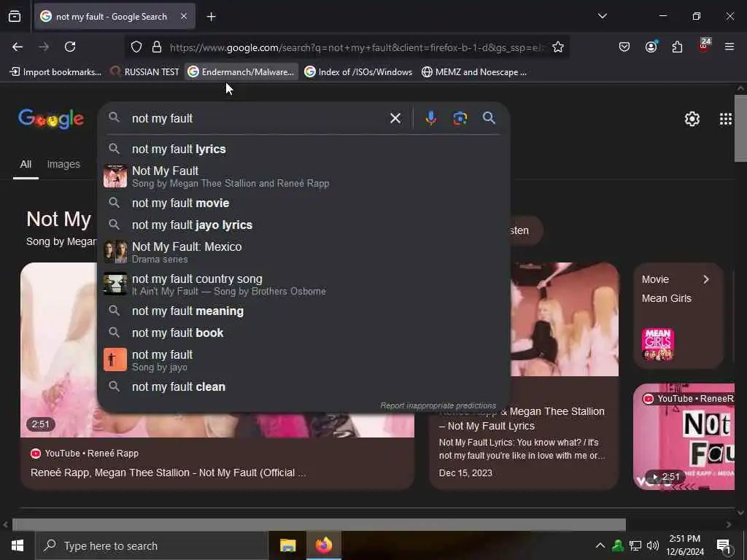The image size is (747, 560).
Task: Click the site security padlock icon
Action: [x=157, y=47]
